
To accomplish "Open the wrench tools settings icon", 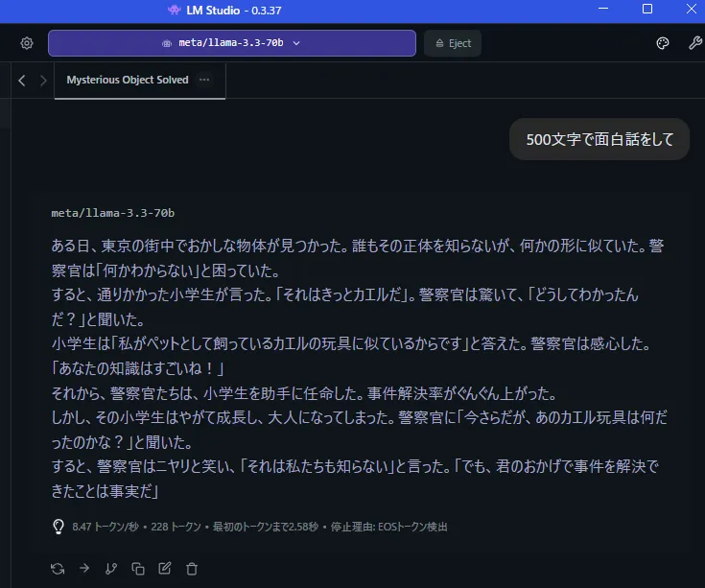I will click(694, 43).
